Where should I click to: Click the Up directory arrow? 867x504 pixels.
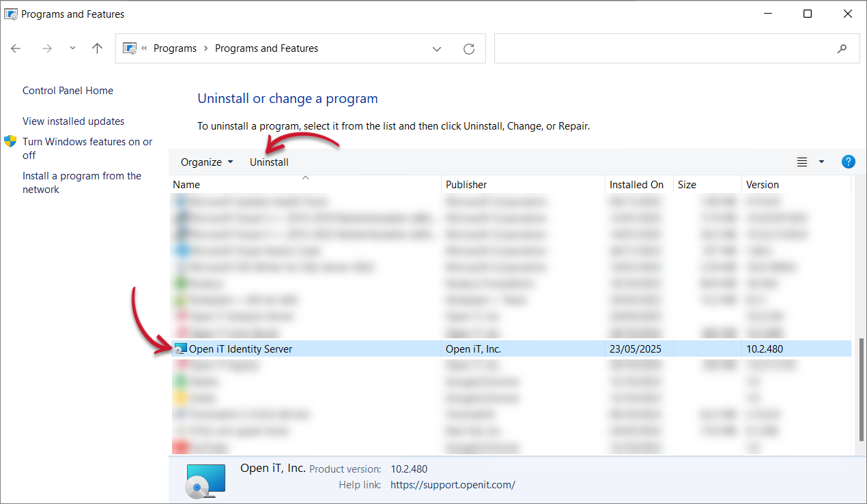(97, 48)
